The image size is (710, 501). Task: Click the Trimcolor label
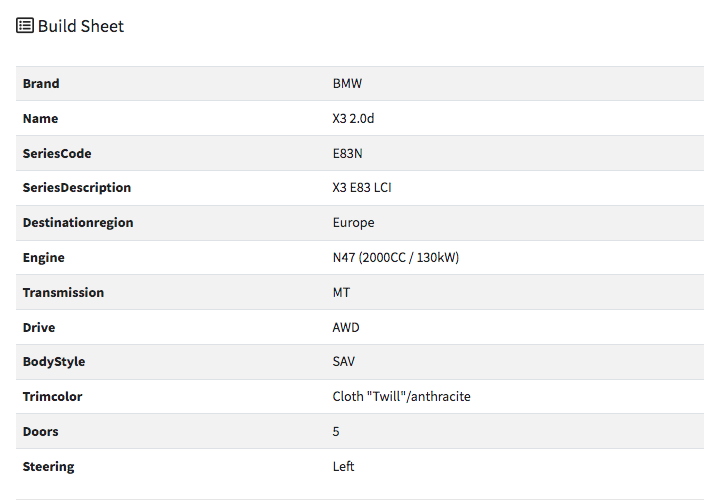[x=53, y=397]
